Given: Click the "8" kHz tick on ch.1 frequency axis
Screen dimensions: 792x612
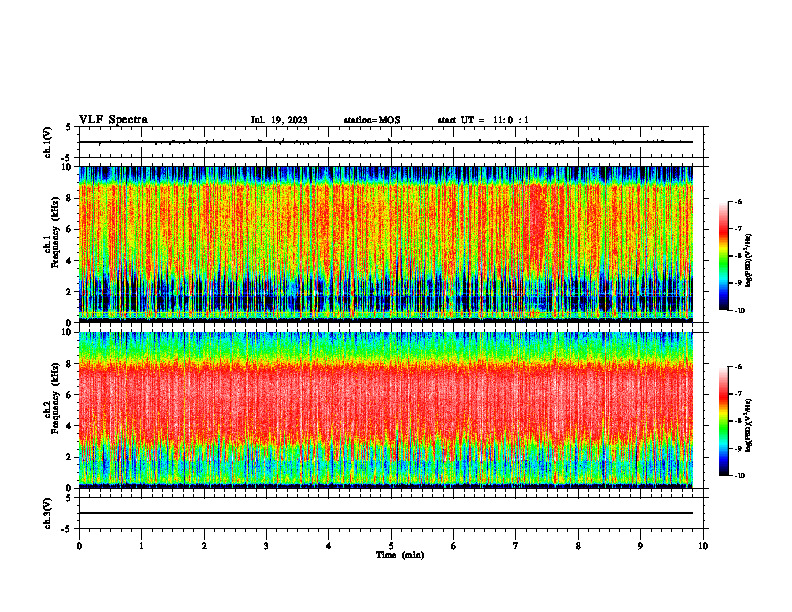Looking at the screenshot, I should pyautogui.click(x=70, y=198).
